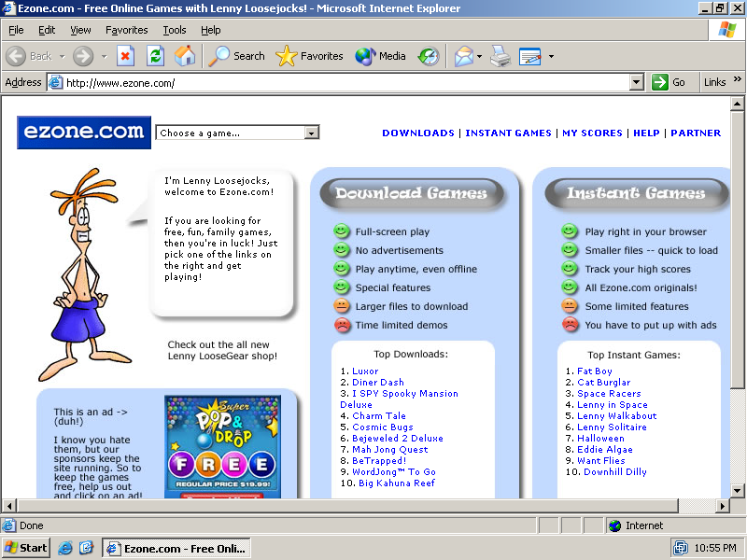Click red frowning face beside Time limited demos

click(x=341, y=324)
